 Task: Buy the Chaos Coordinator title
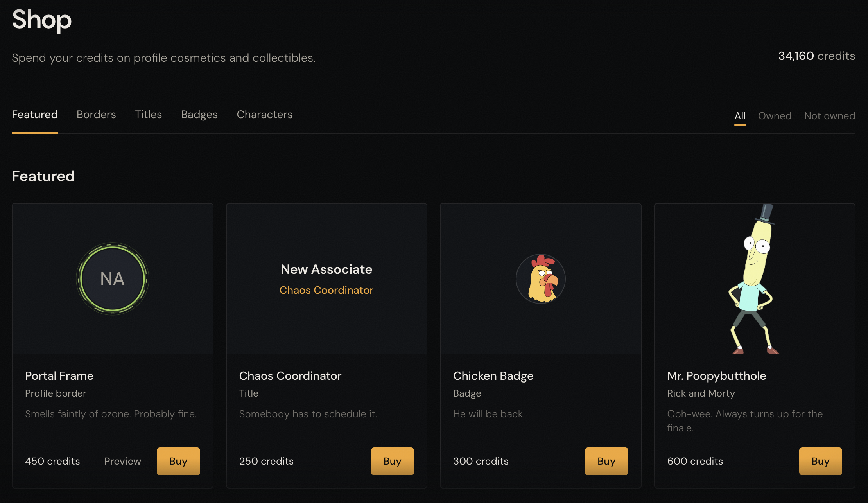pyautogui.click(x=393, y=461)
